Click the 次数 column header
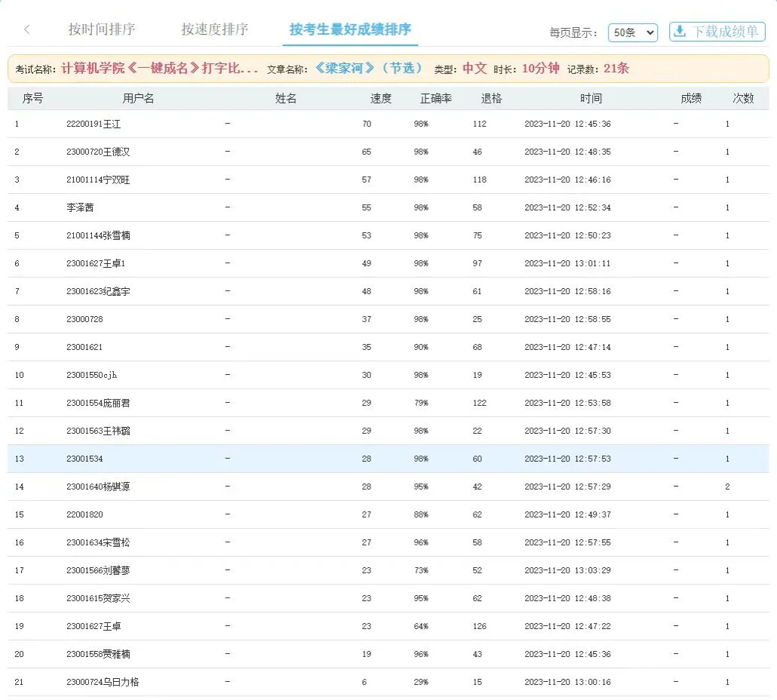 click(743, 99)
